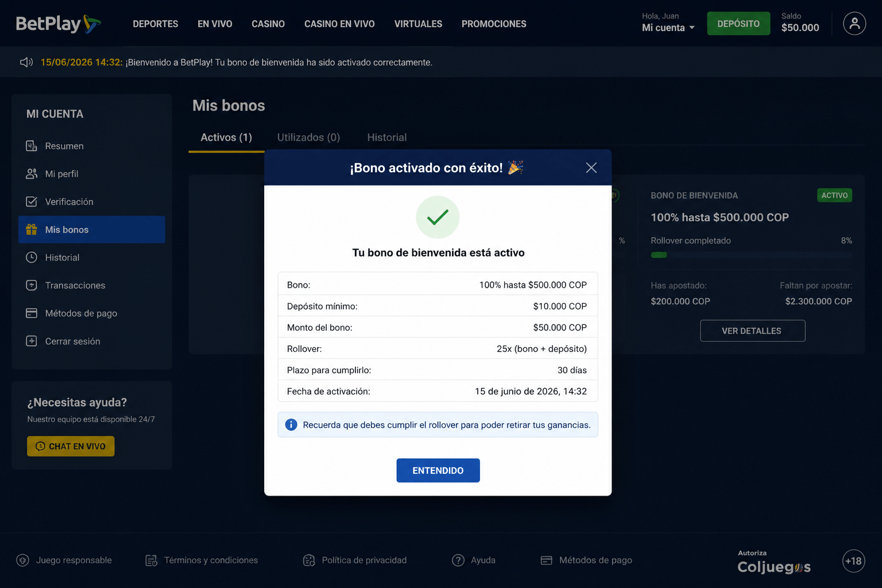Click the '$200.000 COP' wagered amount
The height and width of the screenshot is (588, 882).
tap(680, 301)
